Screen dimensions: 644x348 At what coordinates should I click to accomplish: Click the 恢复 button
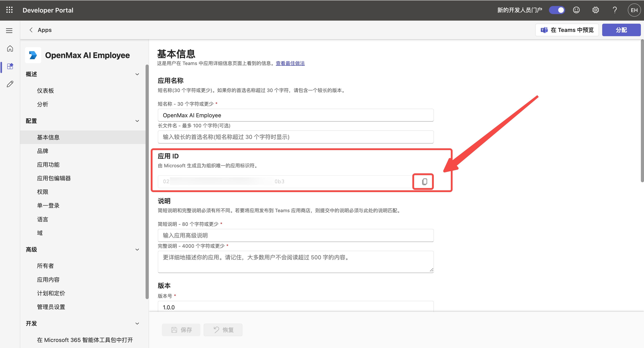[x=223, y=330]
